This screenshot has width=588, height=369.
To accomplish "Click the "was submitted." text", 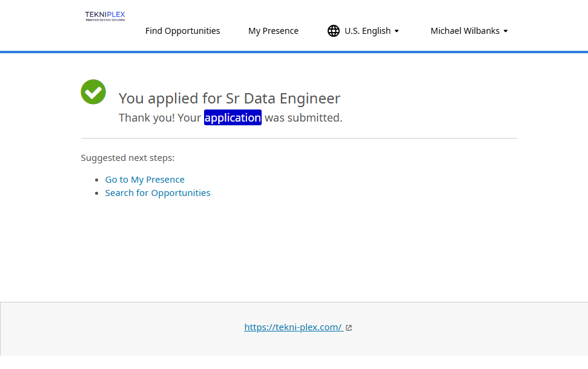I will click(x=303, y=117).
